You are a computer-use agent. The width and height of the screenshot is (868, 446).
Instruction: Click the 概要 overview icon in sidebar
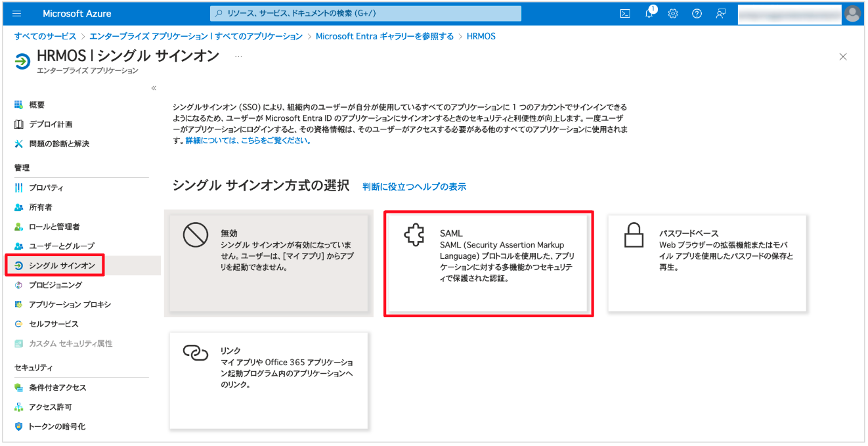(x=18, y=104)
